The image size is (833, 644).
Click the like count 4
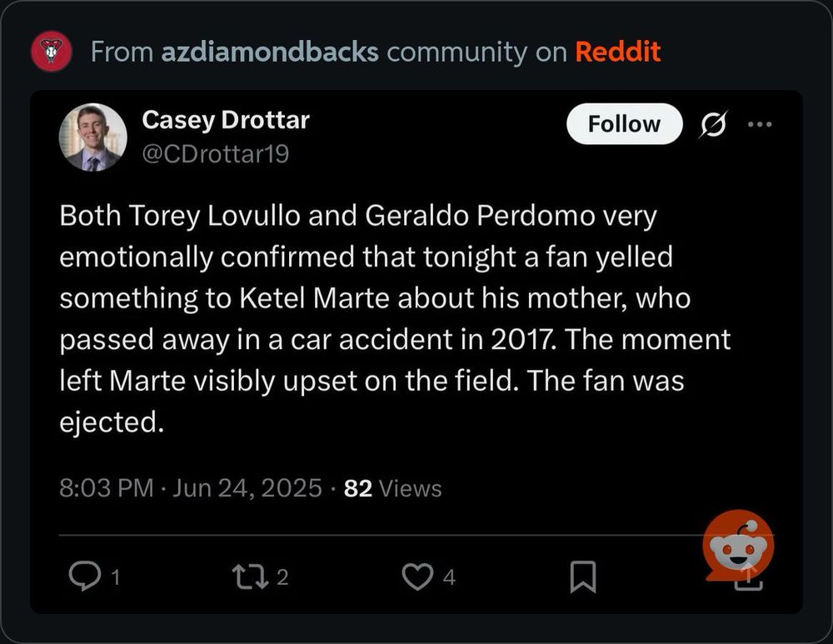click(x=450, y=577)
